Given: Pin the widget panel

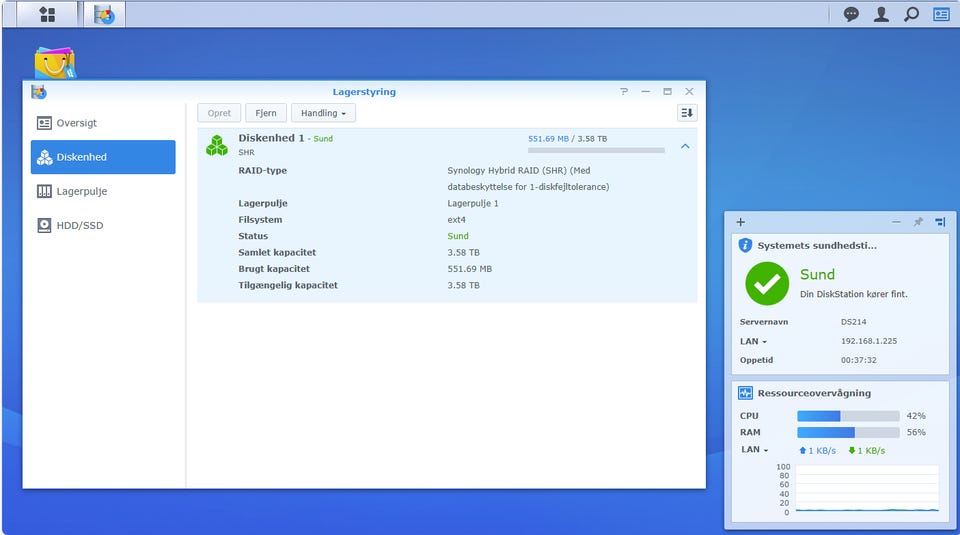Looking at the screenshot, I should point(918,222).
